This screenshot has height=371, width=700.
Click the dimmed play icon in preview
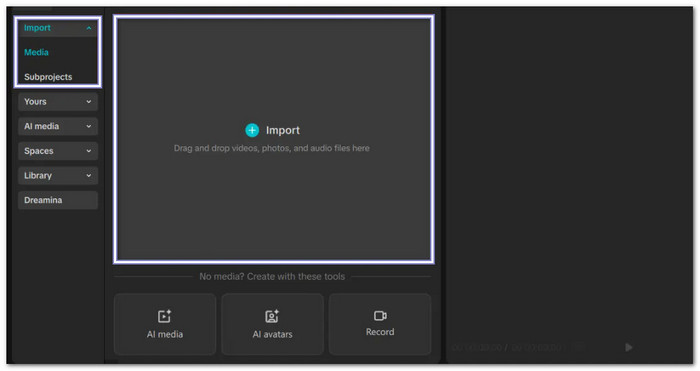(x=629, y=347)
